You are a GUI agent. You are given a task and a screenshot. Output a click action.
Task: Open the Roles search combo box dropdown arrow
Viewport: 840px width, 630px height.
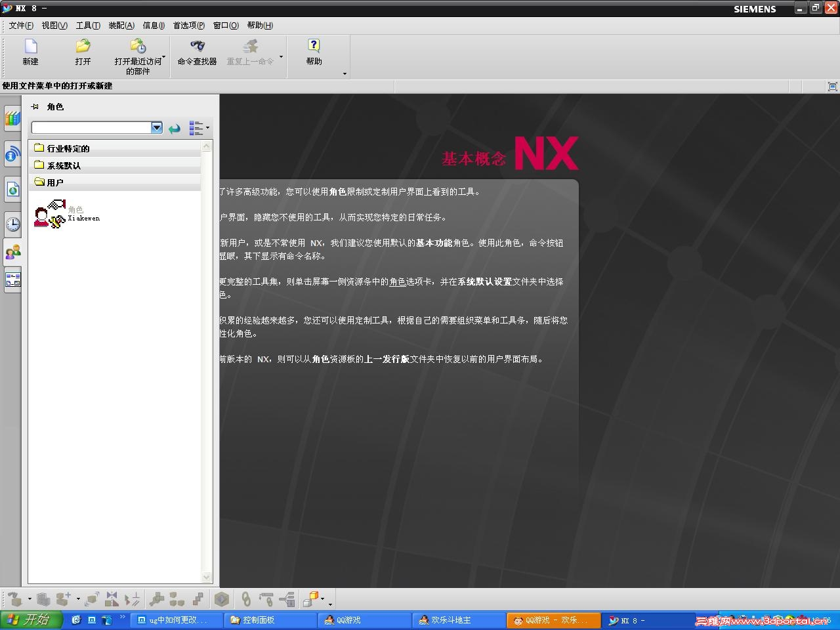(x=157, y=127)
